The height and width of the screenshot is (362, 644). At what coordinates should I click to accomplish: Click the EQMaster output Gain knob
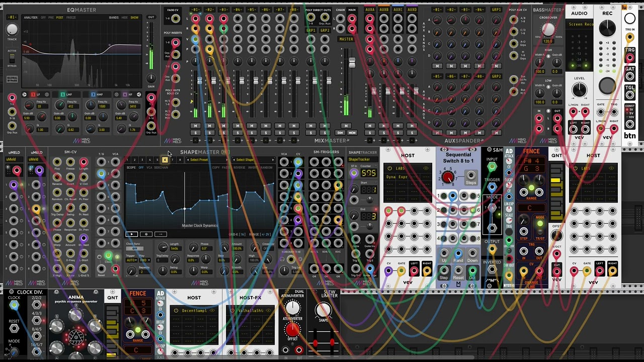(151, 78)
